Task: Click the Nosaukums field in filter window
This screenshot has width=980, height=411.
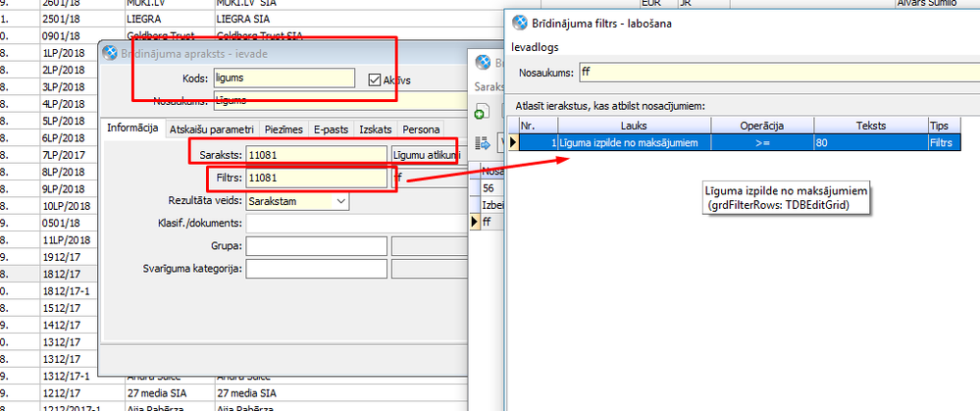Action: click(779, 73)
